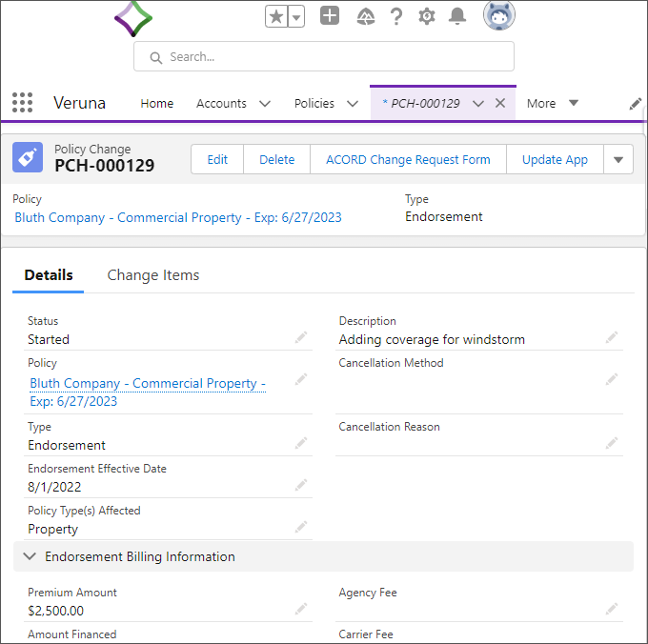
Task: Click the Veruna logo
Action: 133,19
